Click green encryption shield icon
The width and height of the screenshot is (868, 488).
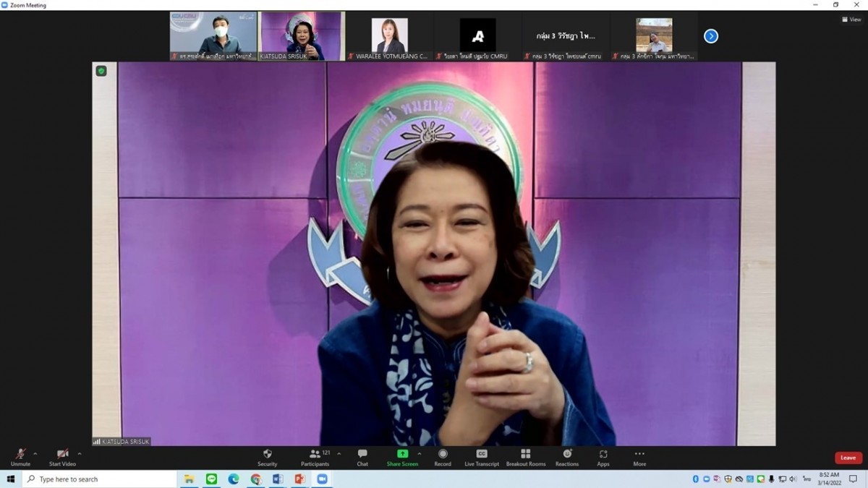pyautogui.click(x=101, y=71)
